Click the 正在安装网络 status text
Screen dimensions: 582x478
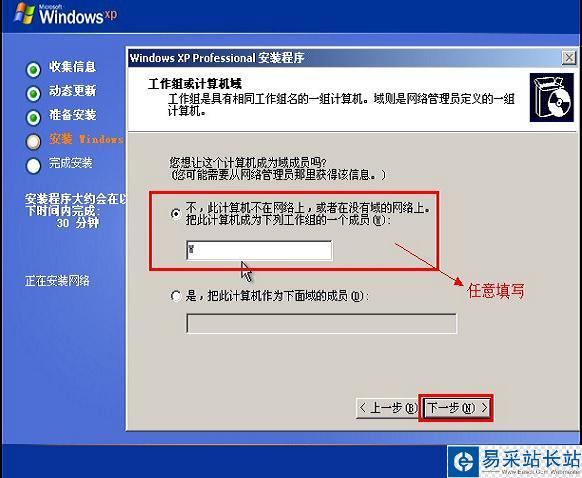tap(57, 281)
